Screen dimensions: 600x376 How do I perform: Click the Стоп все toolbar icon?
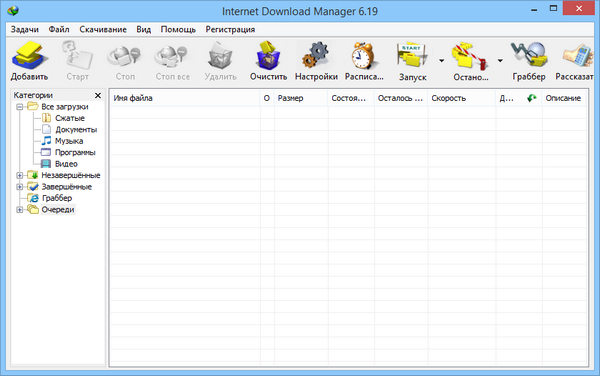172,56
